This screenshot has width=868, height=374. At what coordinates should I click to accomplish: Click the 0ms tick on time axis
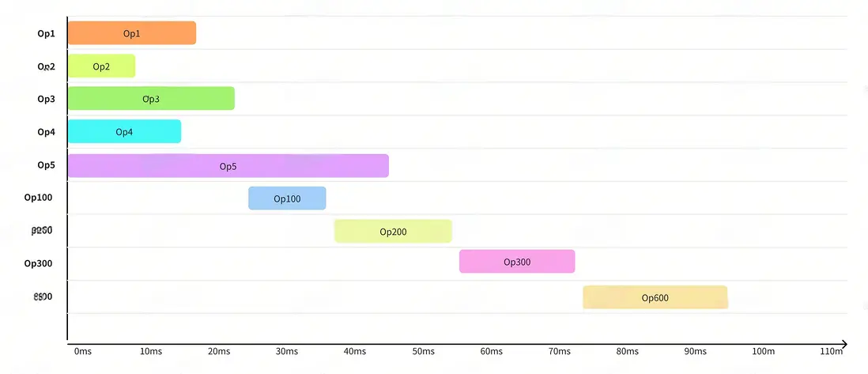(82, 351)
